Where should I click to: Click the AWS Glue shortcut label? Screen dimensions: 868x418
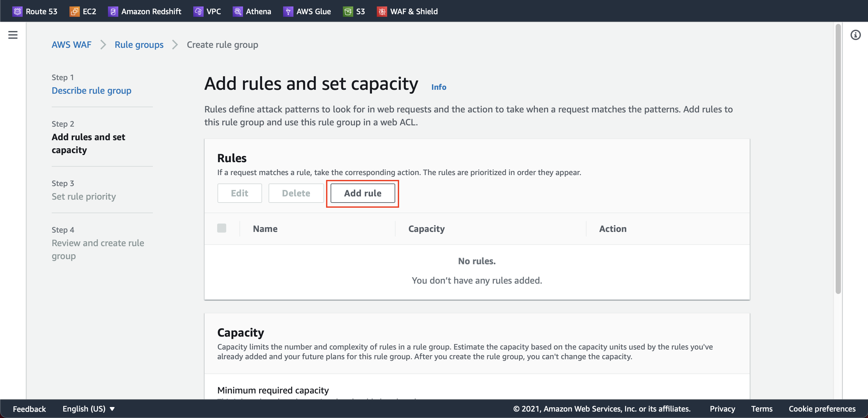pyautogui.click(x=313, y=11)
